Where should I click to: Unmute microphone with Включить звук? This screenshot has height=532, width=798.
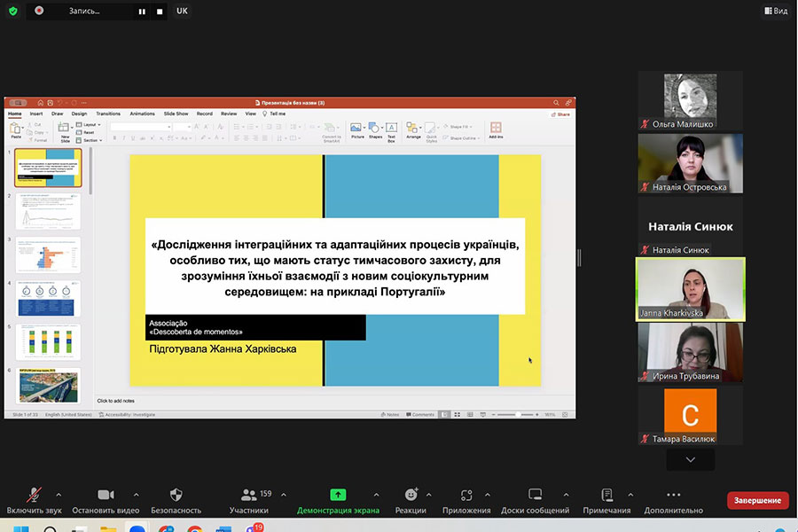(x=35, y=495)
